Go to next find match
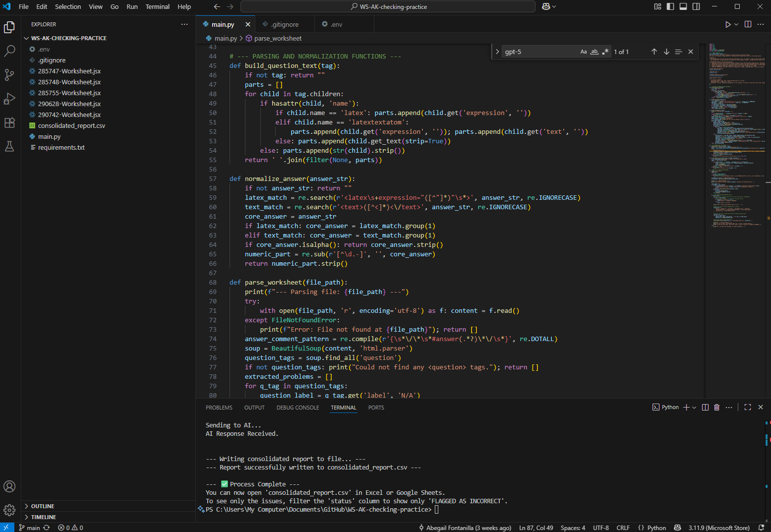The image size is (771, 532). click(666, 52)
